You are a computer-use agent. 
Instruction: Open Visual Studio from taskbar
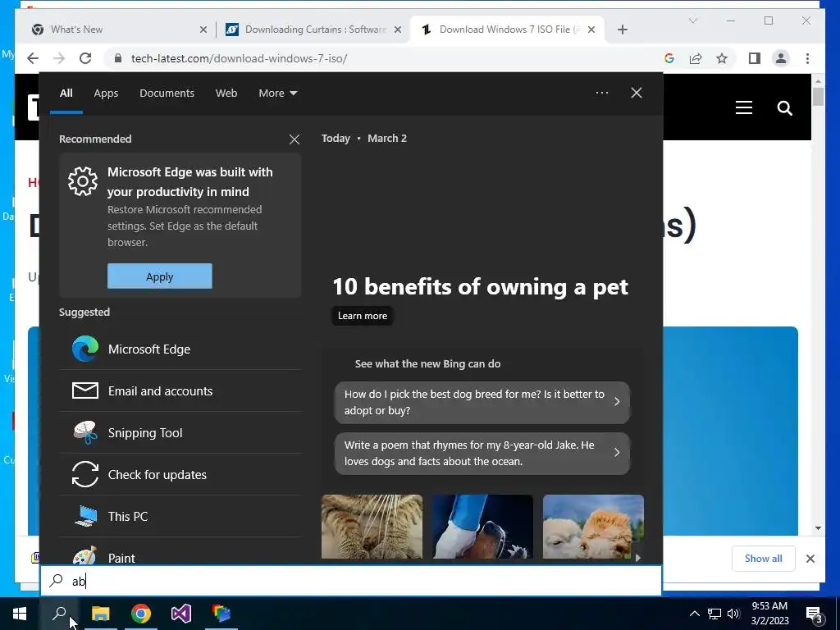tap(181, 614)
